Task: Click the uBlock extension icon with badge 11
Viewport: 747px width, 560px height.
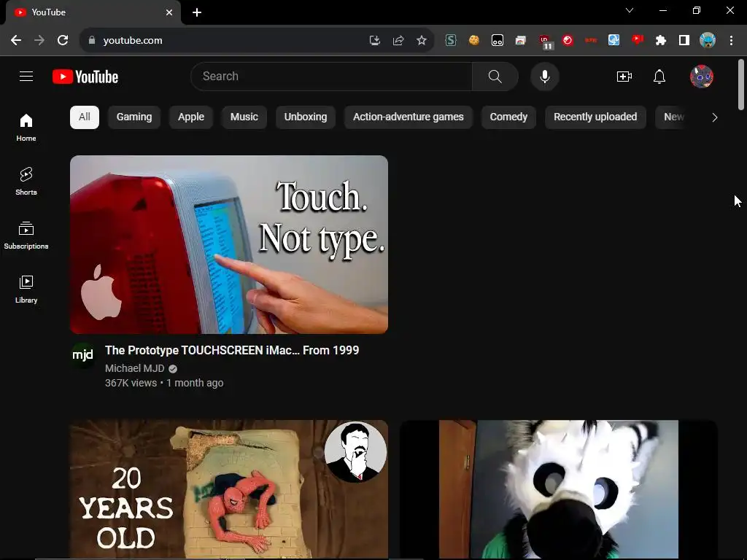Action: pos(545,42)
